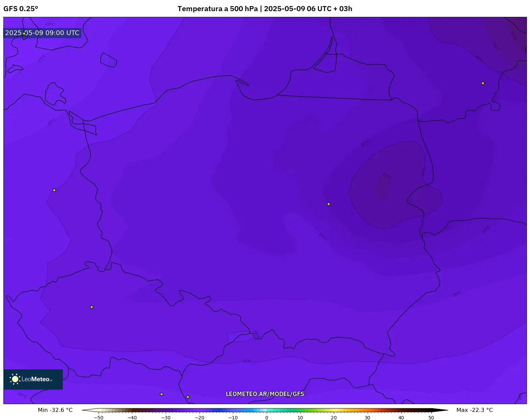Click the left pointed end of the color bar
This screenshot has height=420, width=530.
tap(90, 411)
